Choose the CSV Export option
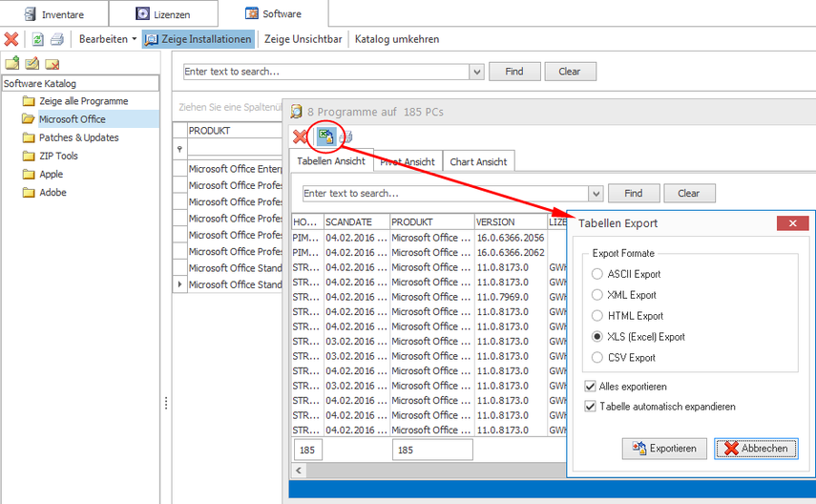The image size is (816, 504). (596, 358)
